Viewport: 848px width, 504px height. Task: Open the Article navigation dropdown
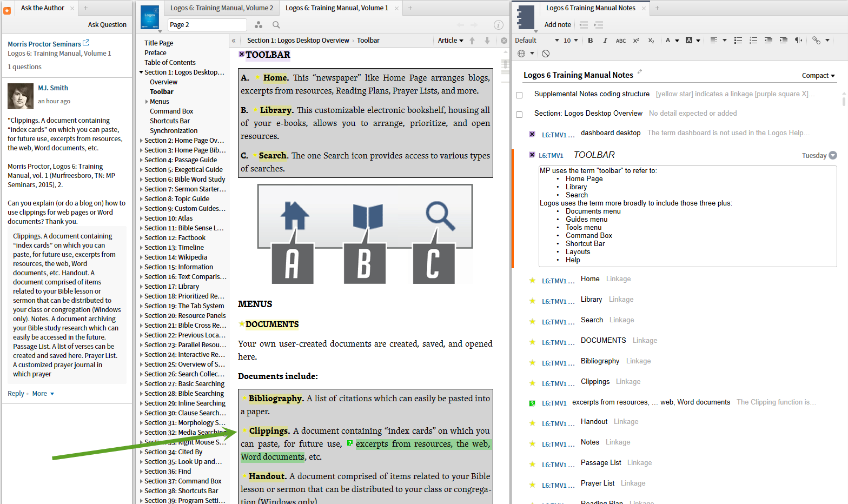coord(451,41)
